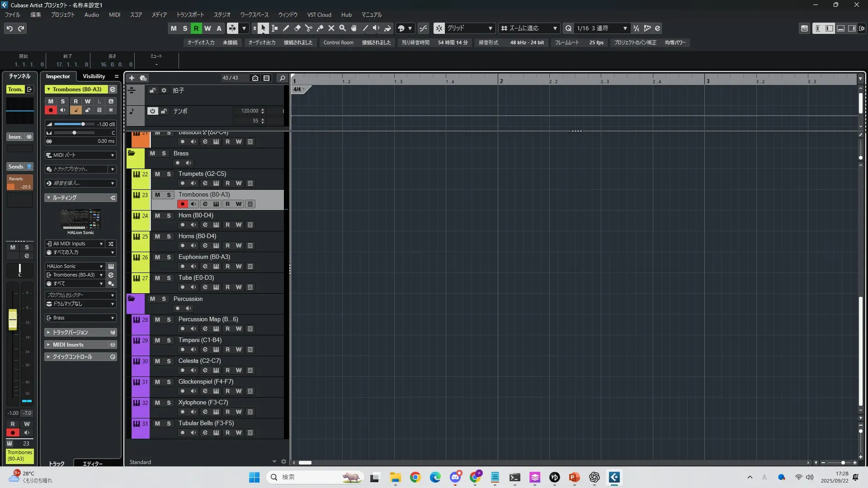Adjust the inspector volume slider
The image size is (868, 488).
[83, 124]
